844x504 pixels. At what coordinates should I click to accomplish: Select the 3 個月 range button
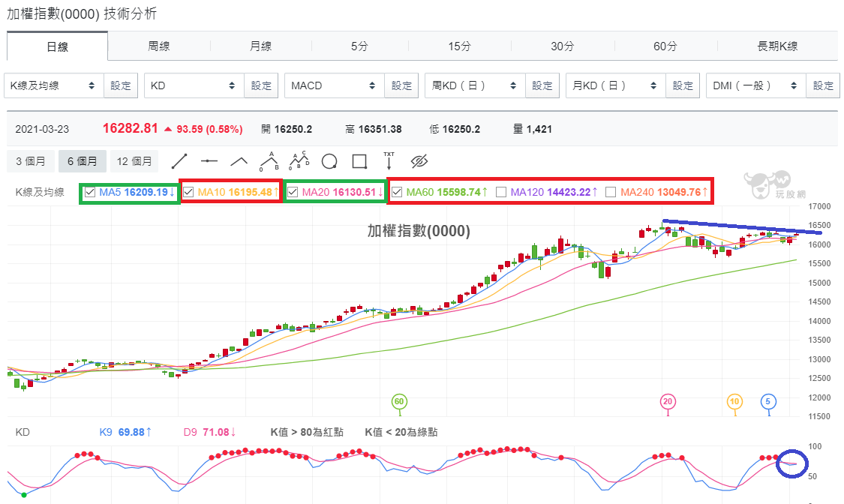tap(31, 161)
